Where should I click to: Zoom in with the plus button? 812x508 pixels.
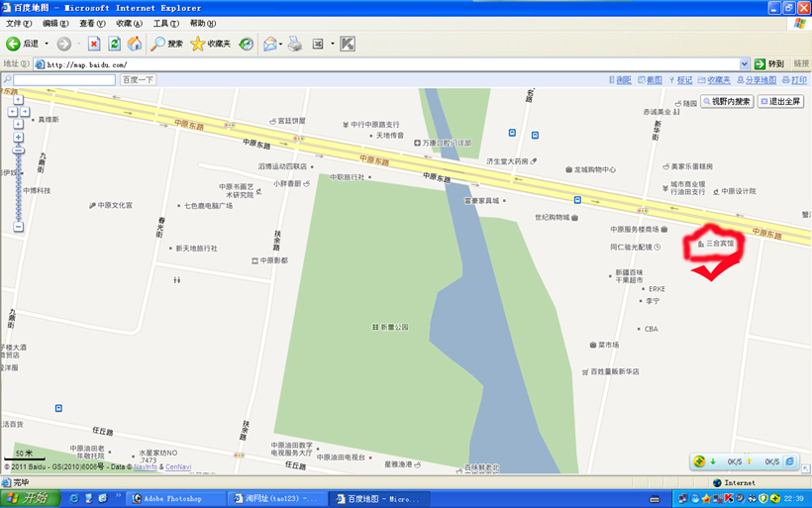(x=18, y=138)
